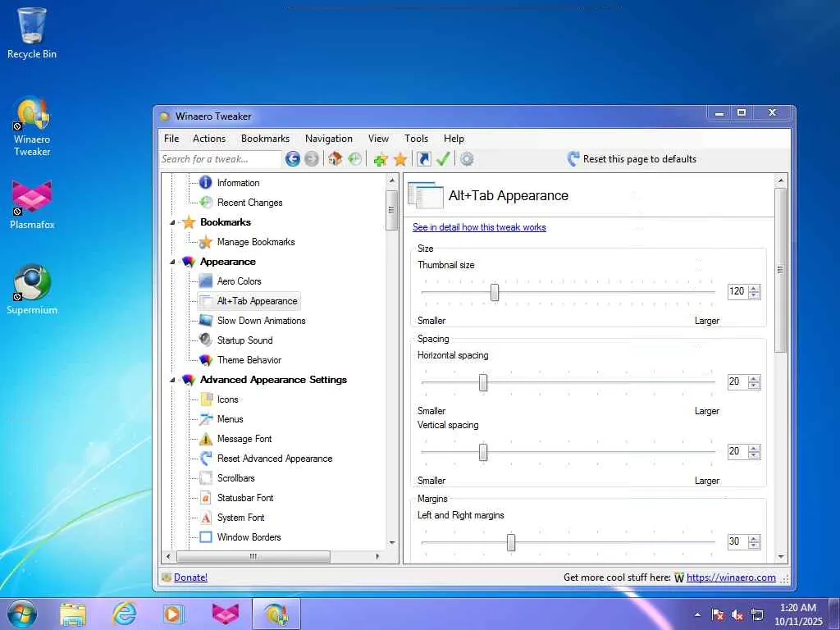Click the Horizontal spacing slider handle

(483, 382)
